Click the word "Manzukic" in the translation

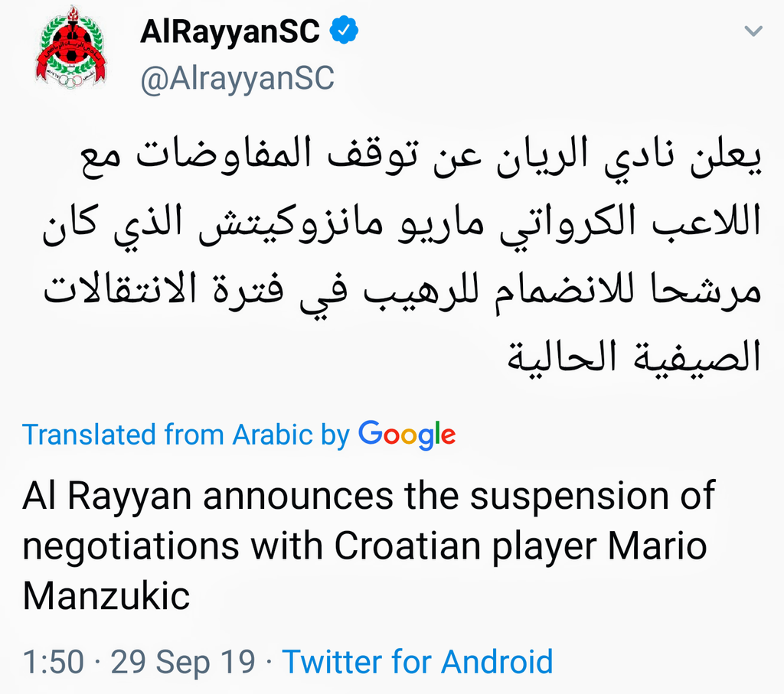pos(106,596)
